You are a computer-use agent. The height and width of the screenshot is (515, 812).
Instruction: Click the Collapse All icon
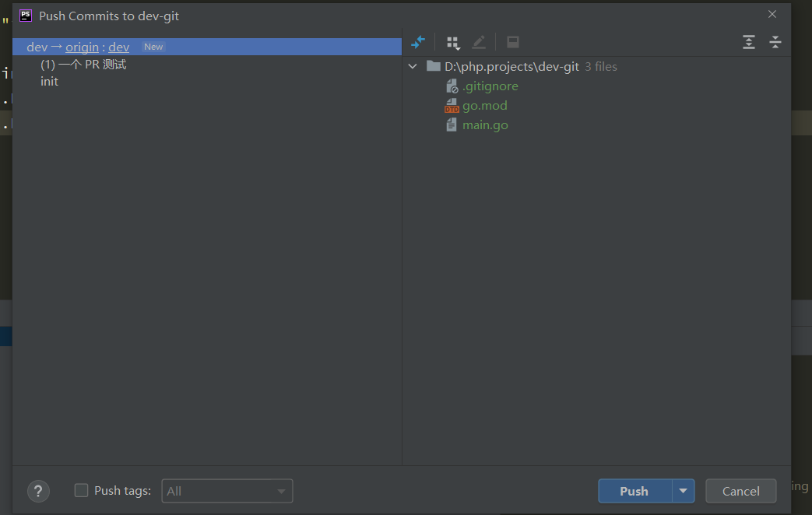click(775, 42)
